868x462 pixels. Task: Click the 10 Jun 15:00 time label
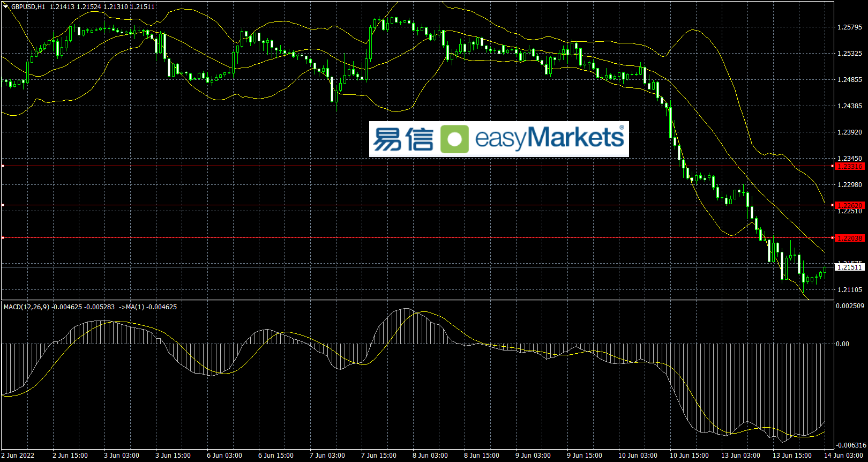(x=689, y=456)
